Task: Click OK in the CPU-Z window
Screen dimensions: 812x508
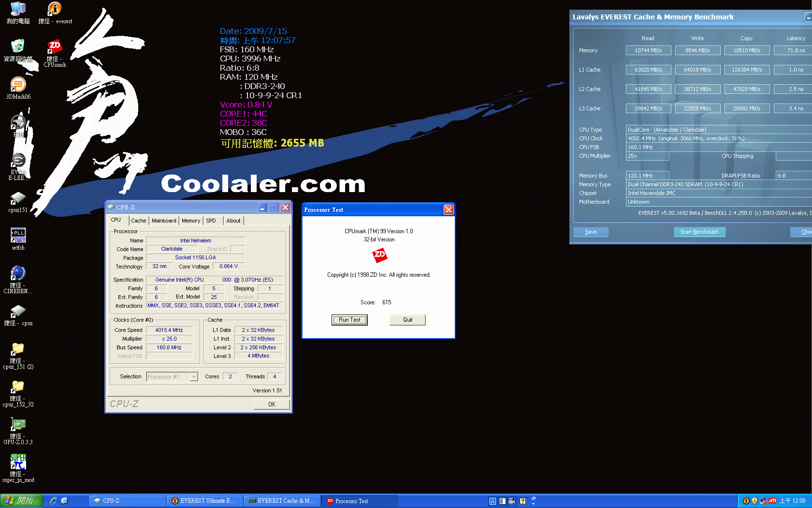Action: [272, 404]
